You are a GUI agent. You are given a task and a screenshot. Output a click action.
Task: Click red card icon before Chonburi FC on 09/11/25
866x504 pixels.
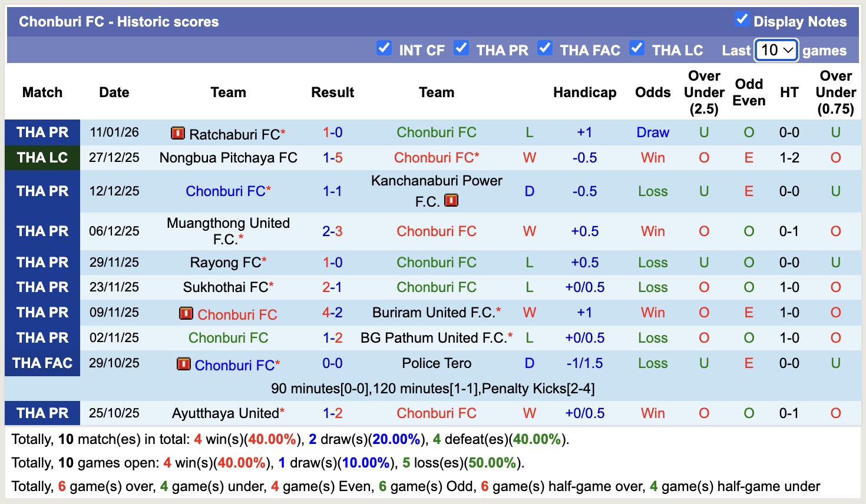tap(186, 313)
